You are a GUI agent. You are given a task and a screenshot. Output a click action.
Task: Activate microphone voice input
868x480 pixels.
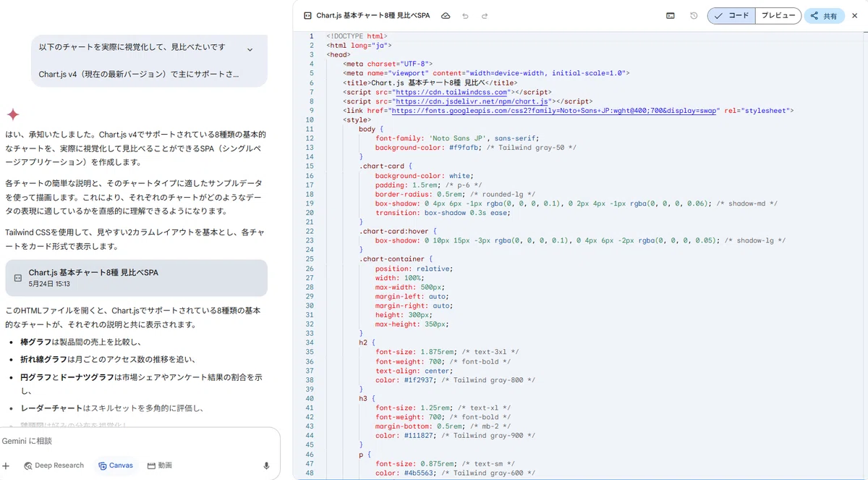pos(266,466)
